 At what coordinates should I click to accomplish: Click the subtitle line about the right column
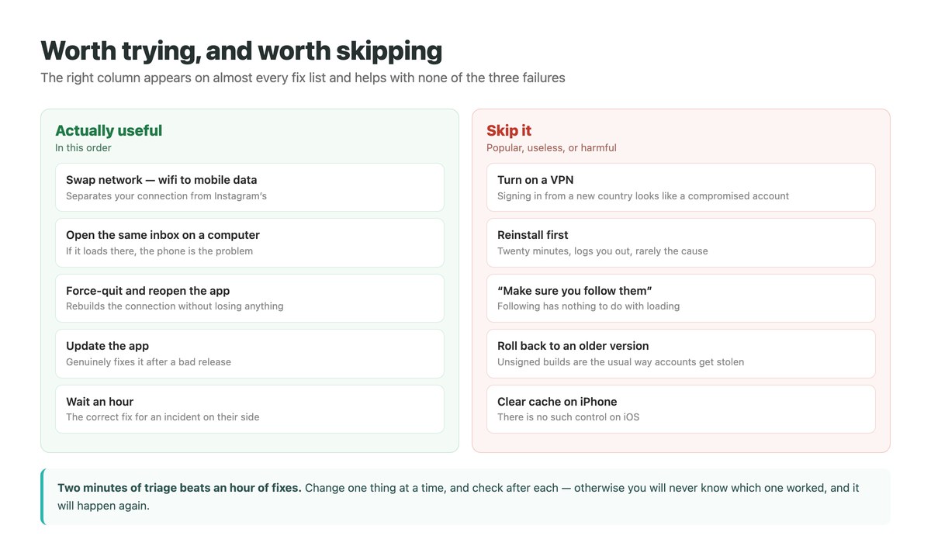[303, 78]
